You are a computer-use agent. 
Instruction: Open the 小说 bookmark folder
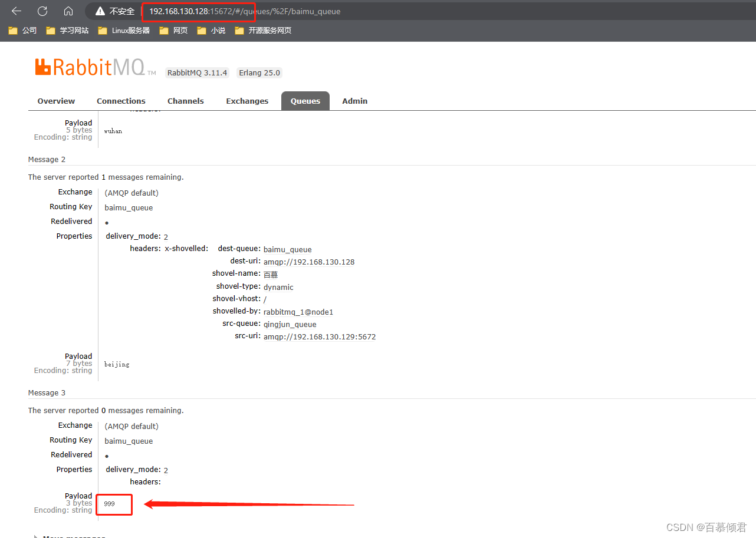(x=211, y=31)
